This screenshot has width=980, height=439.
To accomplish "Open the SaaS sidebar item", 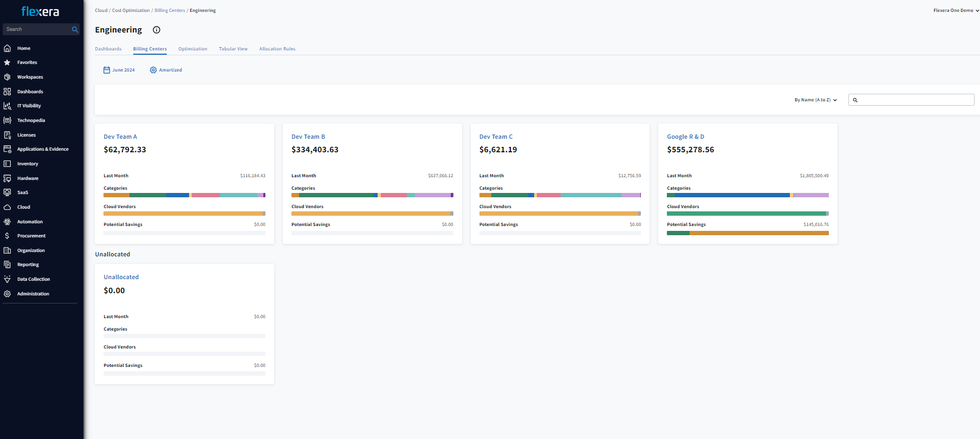I will (x=22, y=192).
